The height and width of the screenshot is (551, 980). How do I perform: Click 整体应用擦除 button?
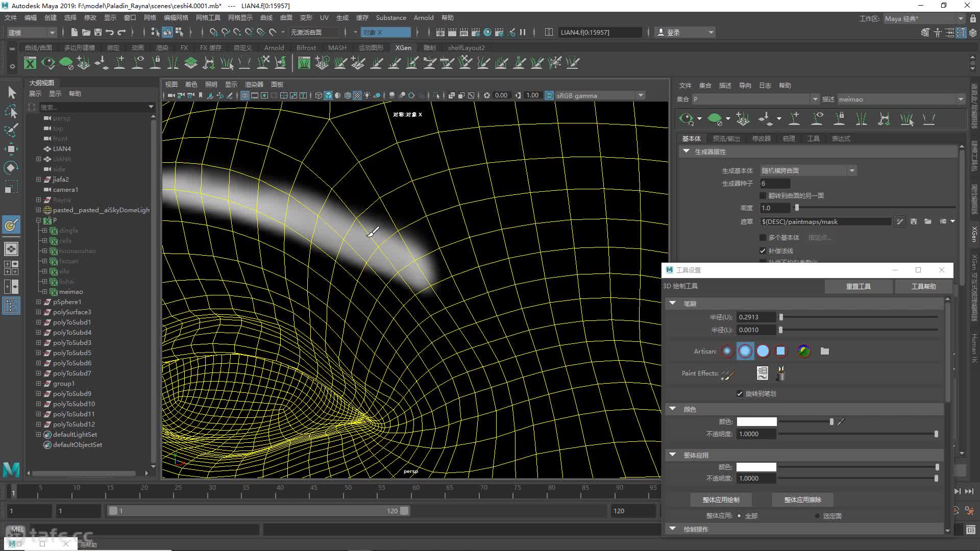click(802, 499)
